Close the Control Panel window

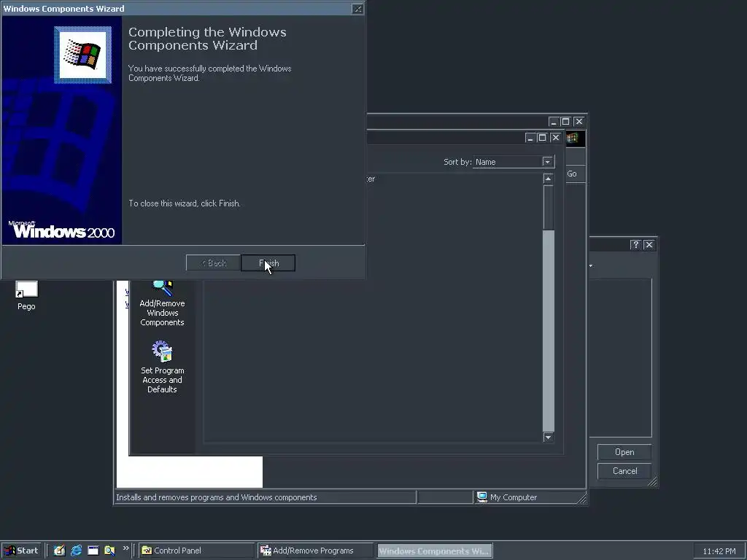click(578, 122)
